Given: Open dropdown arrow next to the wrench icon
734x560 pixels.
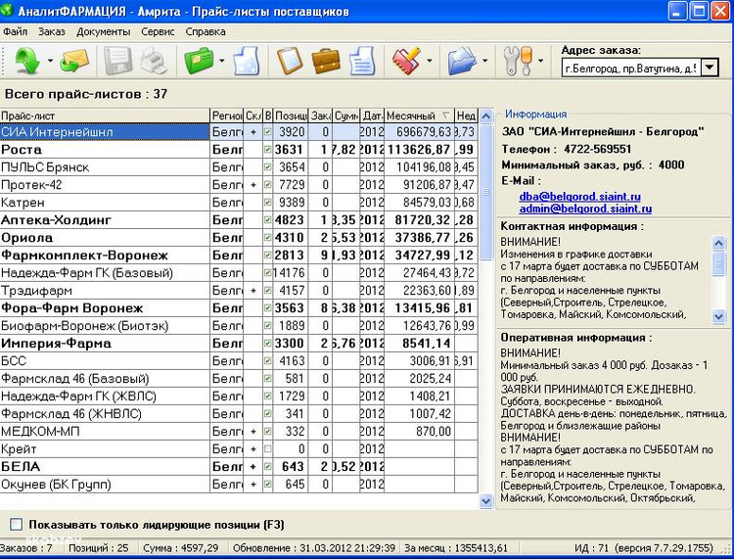Looking at the screenshot, I should (x=540, y=63).
